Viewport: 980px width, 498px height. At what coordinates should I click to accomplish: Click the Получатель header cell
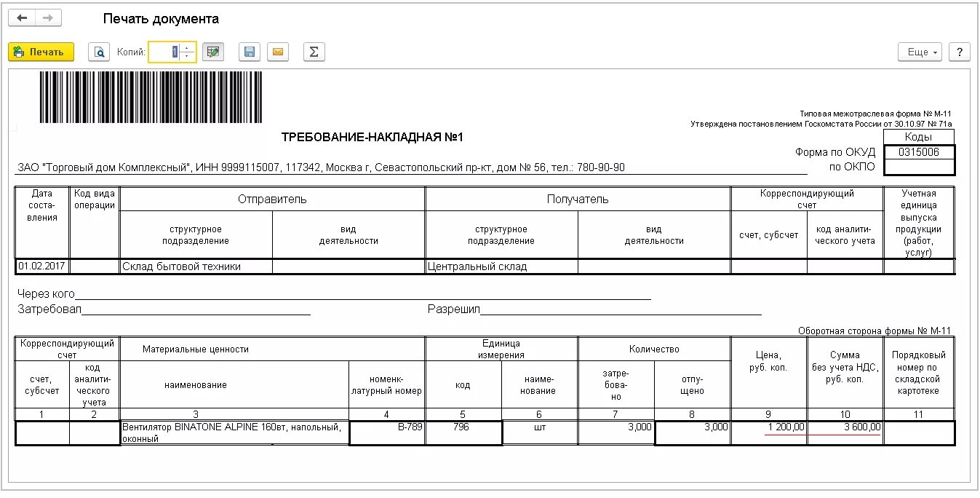point(578,199)
